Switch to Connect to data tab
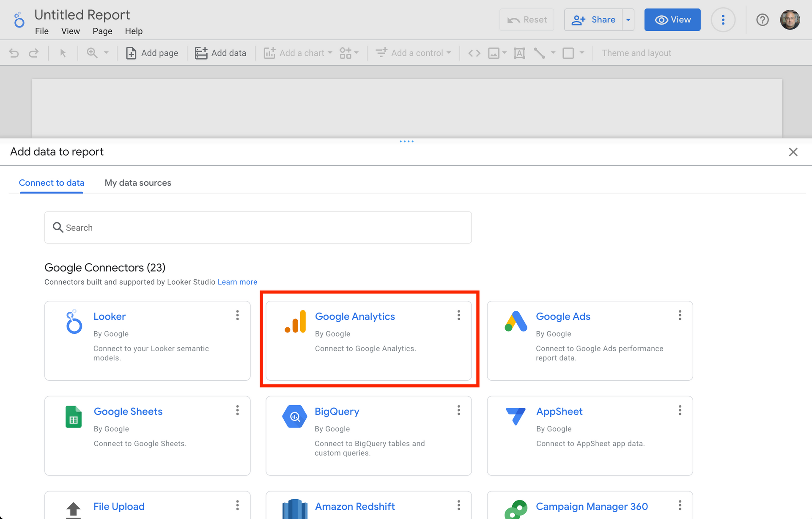 pyautogui.click(x=52, y=183)
